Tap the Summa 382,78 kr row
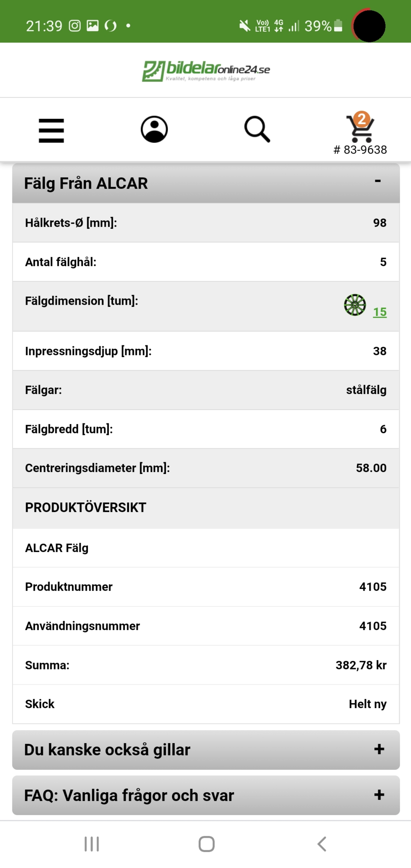This screenshot has width=411, height=868. point(206,665)
